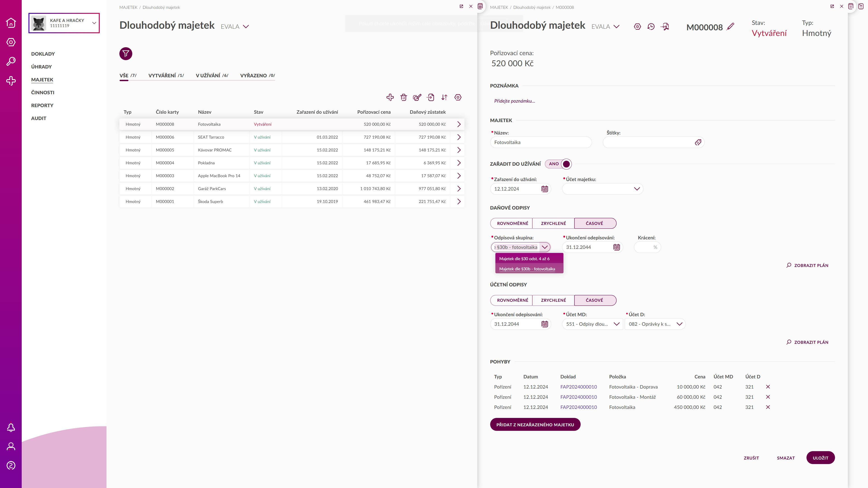Screen dimensions: 868x488
Task: Open calendar for accounting Ukončení odepisování
Action: [x=544, y=324]
